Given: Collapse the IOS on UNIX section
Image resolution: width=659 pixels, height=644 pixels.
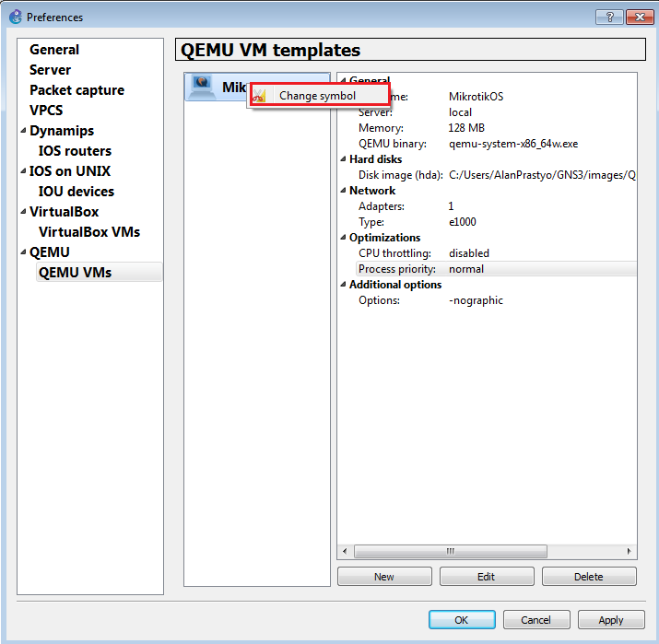Looking at the screenshot, I should pos(24,171).
